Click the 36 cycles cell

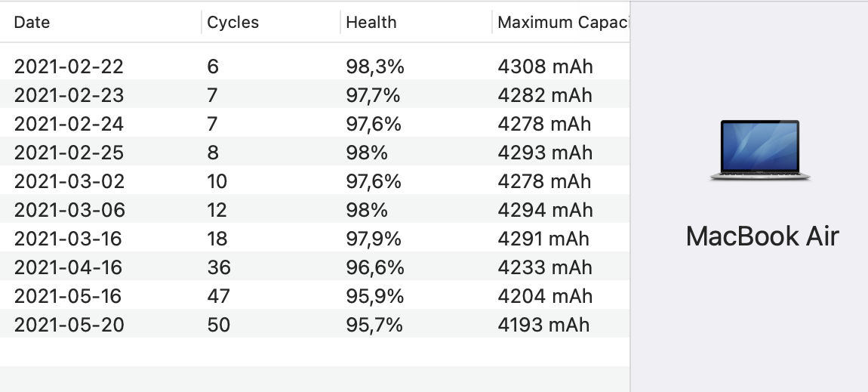click(x=219, y=267)
